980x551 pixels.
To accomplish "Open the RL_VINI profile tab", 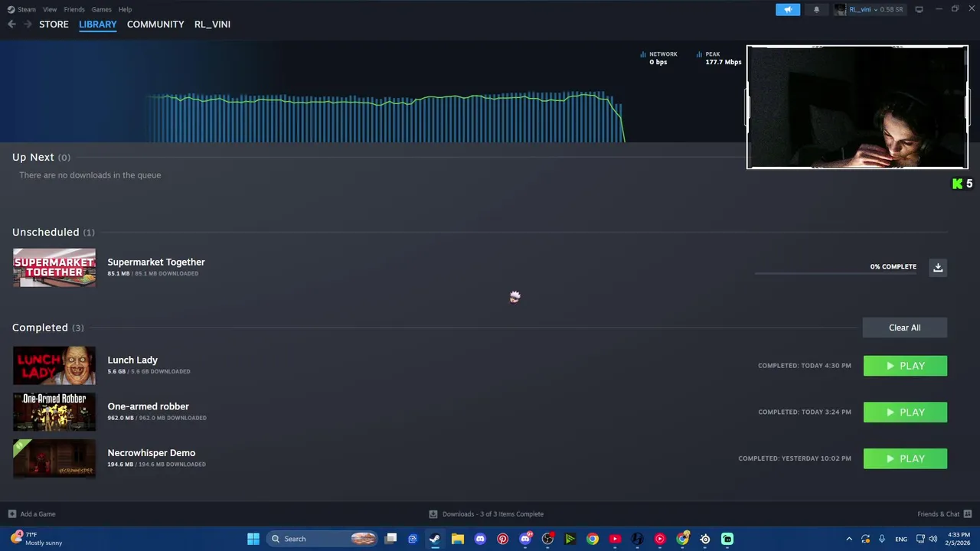I will tap(212, 24).
